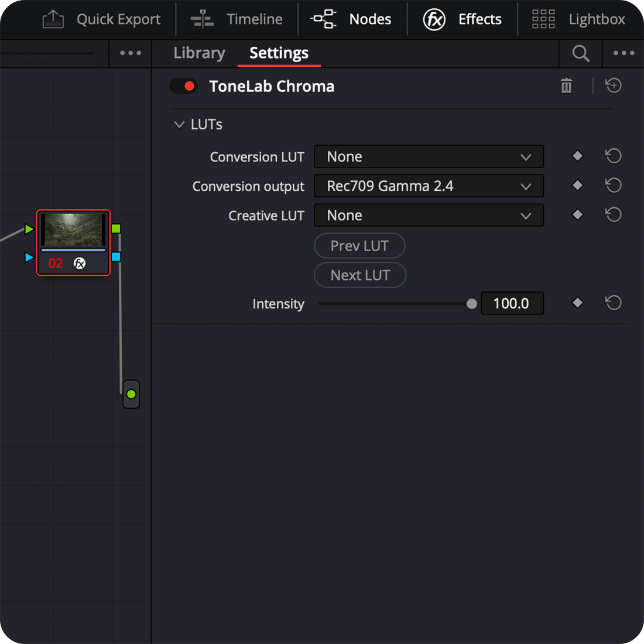Reset the Intensity value

click(613, 303)
